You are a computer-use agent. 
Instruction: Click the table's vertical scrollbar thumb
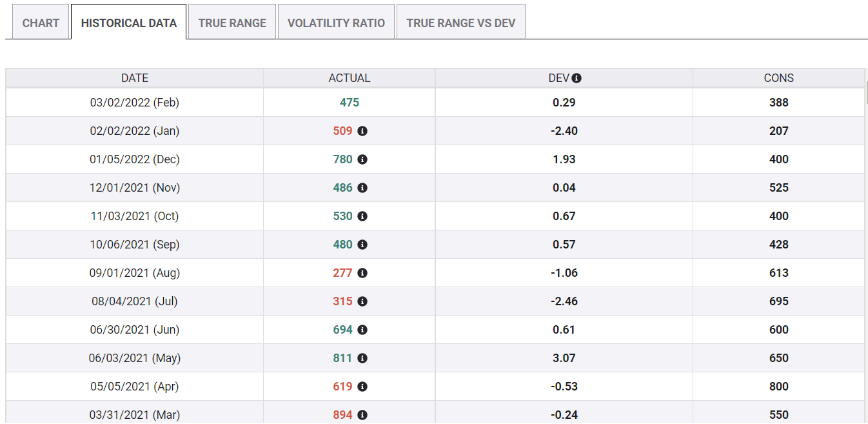click(866, 92)
